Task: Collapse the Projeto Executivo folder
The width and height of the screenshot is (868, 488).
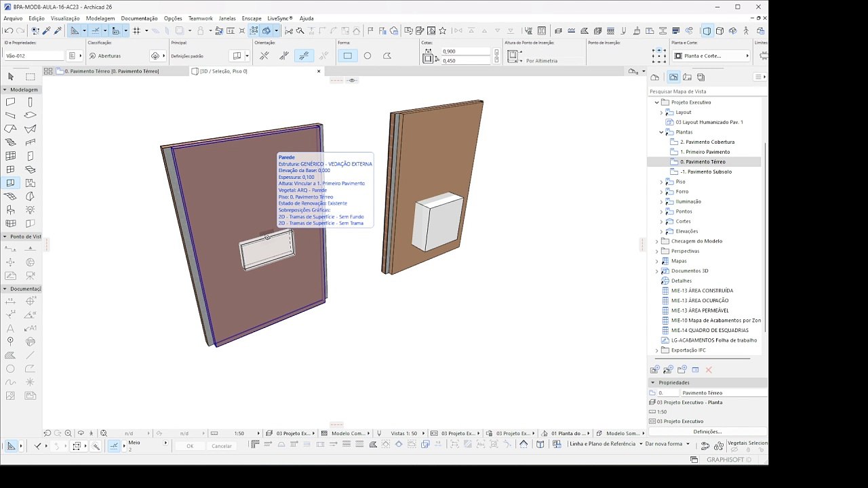Action: (656, 102)
